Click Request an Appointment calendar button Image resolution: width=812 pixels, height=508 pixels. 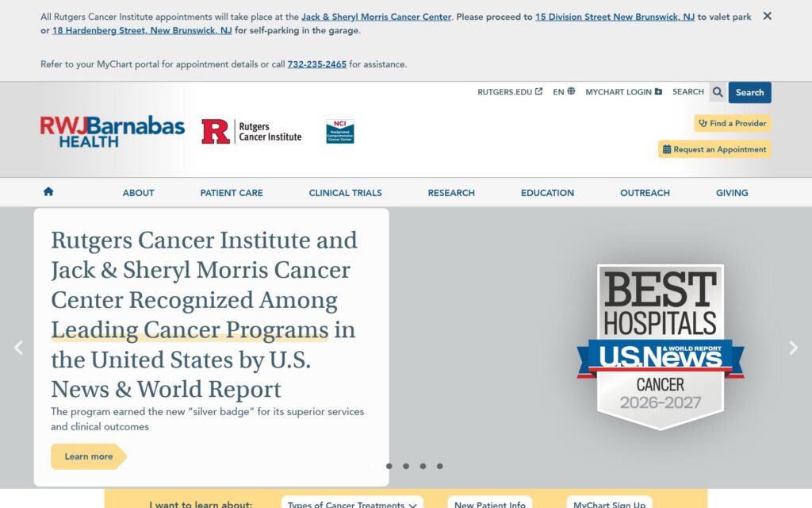[x=714, y=149]
